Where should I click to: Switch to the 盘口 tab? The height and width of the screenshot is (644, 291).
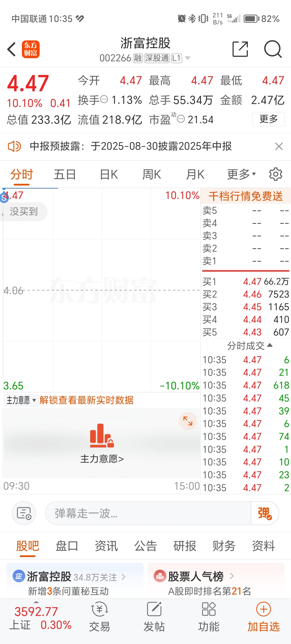[x=67, y=546]
